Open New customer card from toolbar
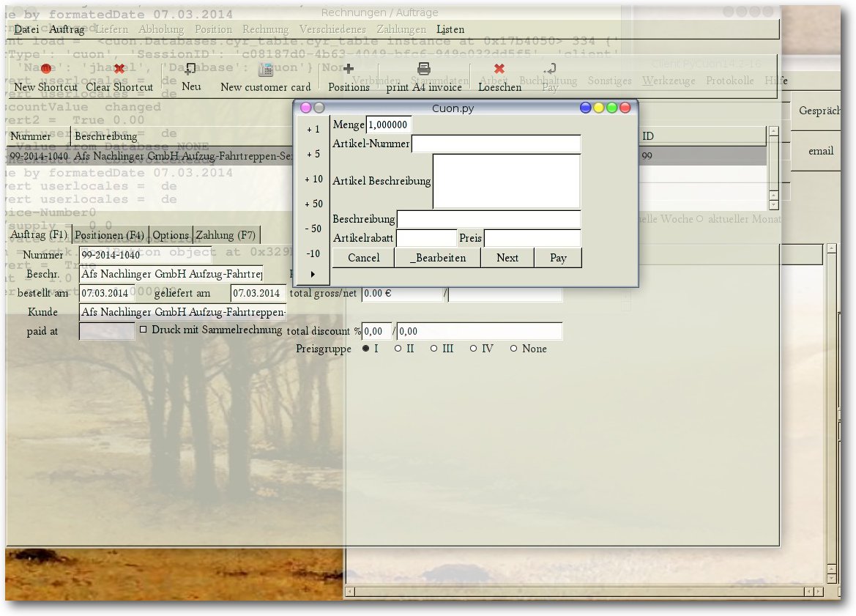Viewport: 856px width, 616px height. tap(265, 77)
